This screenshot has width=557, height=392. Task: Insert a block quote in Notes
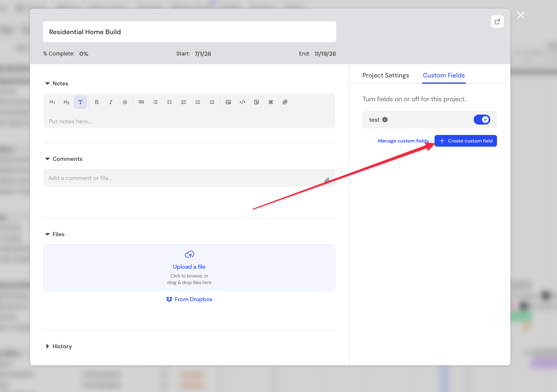(141, 102)
